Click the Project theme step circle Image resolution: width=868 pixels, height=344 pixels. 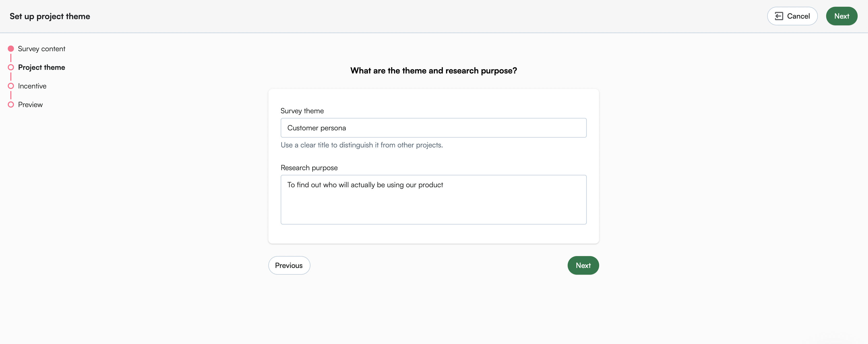11,67
